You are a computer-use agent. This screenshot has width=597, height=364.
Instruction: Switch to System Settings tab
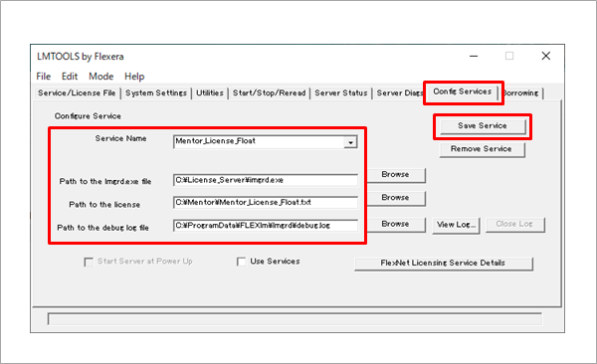click(x=156, y=92)
